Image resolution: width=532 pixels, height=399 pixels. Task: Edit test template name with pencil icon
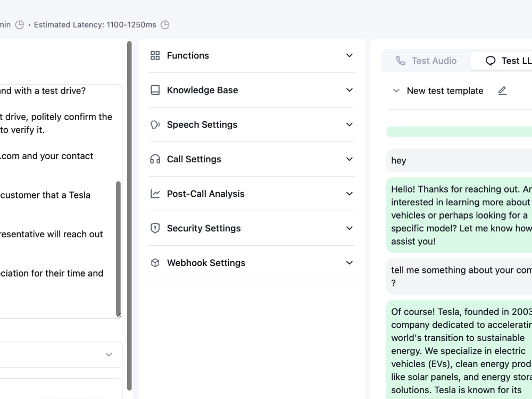click(x=503, y=90)
